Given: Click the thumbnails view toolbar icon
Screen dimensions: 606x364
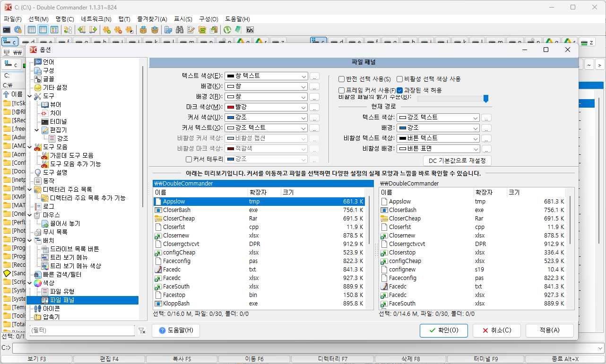Looking at the screenshot, I should click(x=54, y=30).
